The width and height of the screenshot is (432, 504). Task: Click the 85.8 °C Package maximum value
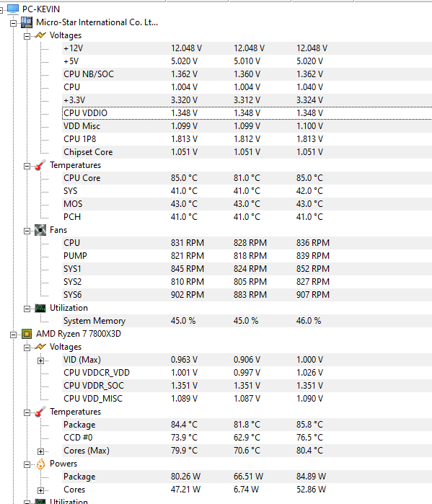tap(309, 425)
